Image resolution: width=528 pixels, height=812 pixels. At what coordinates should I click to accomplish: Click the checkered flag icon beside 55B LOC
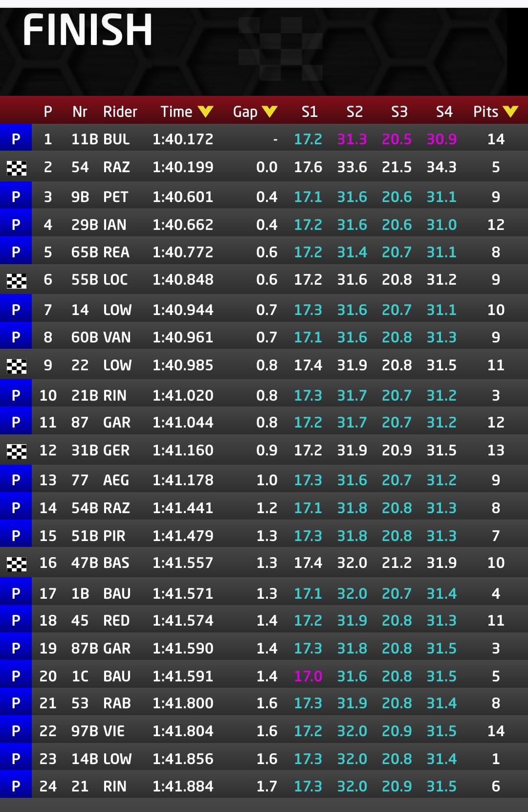pyautogui.click(x=16, y=281)
